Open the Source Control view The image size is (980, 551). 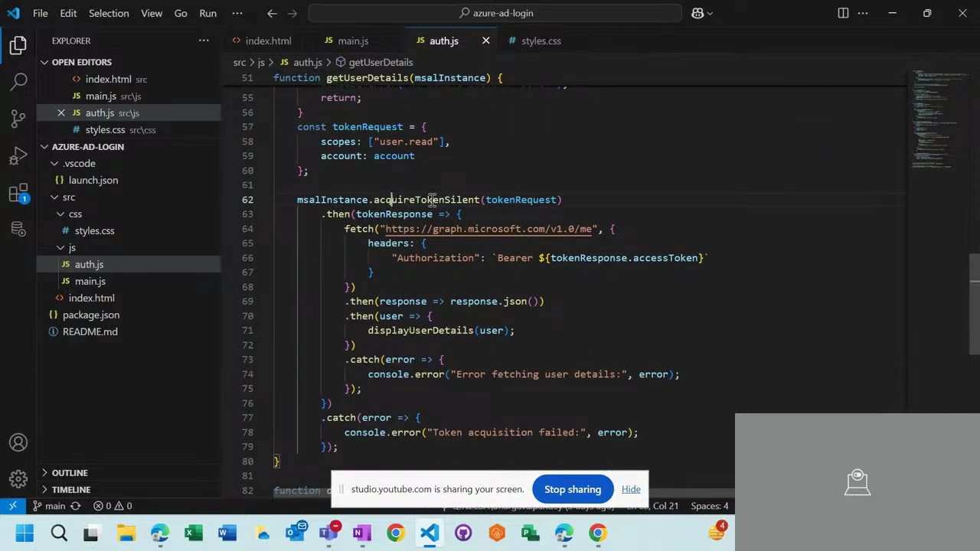18,119
